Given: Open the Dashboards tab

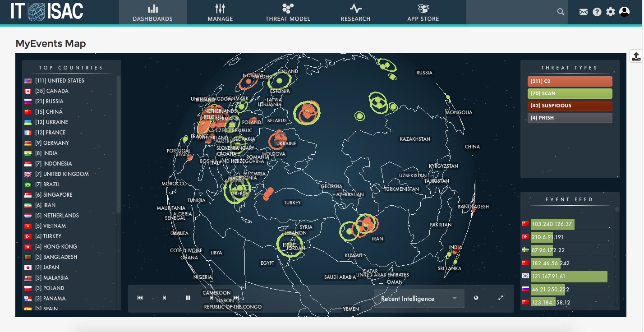Looking at the screenshot, I should pos(152,12).
